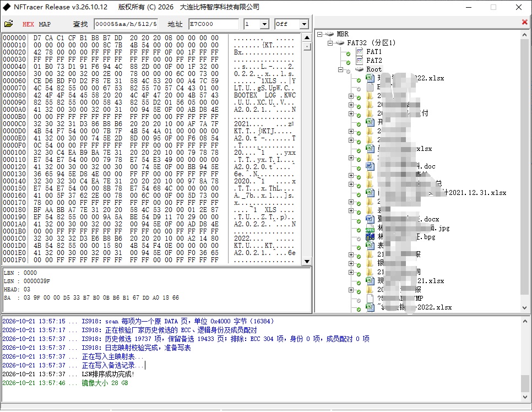Click the file tree scroll down arrow

524,308
